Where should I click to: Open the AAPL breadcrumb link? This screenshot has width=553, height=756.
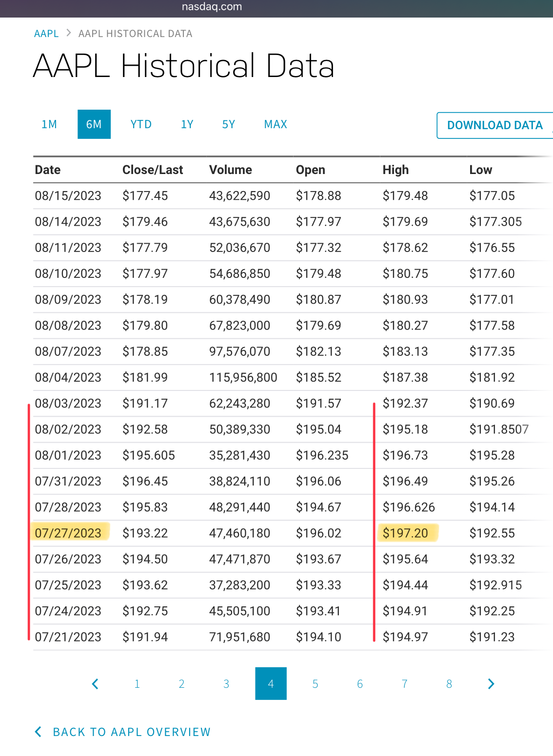point(46,34)
